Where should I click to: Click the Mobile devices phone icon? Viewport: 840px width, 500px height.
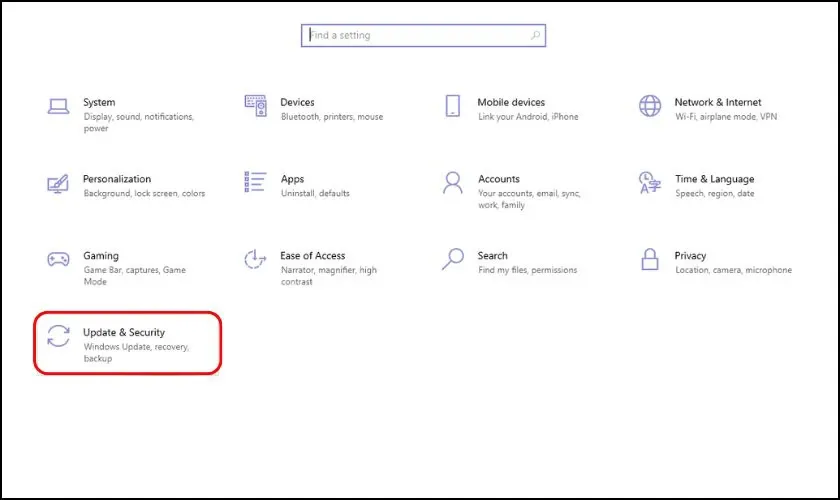pyautogui.click(x=453, y=106)
